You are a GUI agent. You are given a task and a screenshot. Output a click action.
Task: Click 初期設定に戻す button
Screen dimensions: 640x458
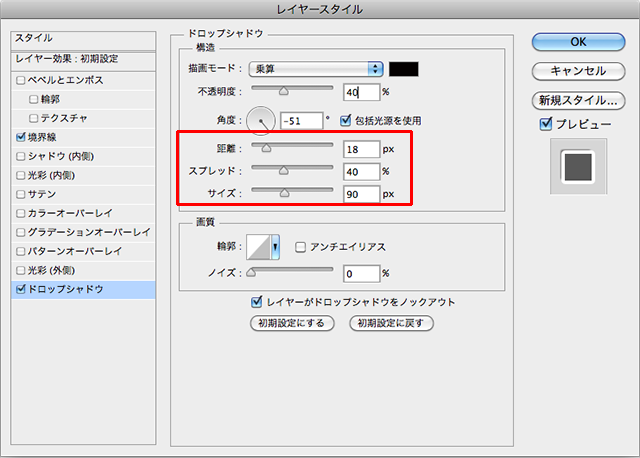391,323
